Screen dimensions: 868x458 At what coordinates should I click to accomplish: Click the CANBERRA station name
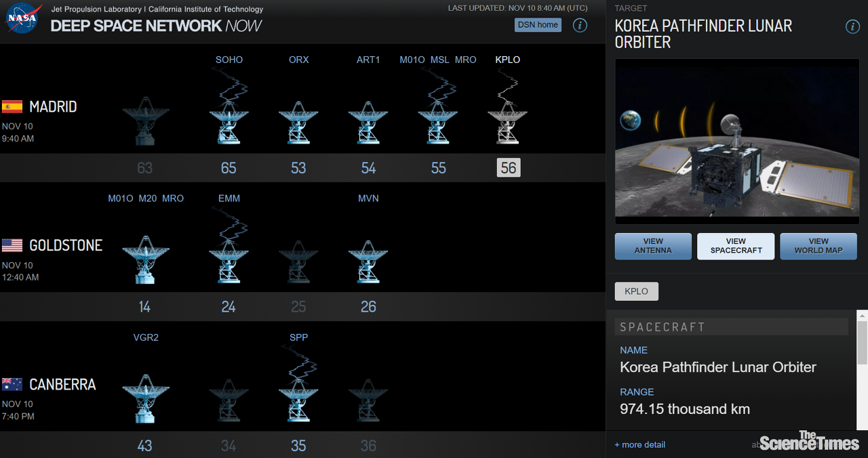62,384
